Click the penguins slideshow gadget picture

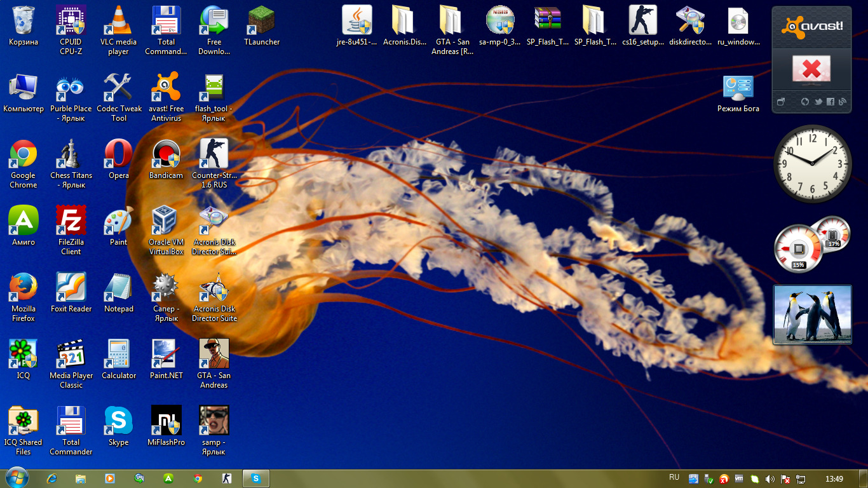[812, 315]
